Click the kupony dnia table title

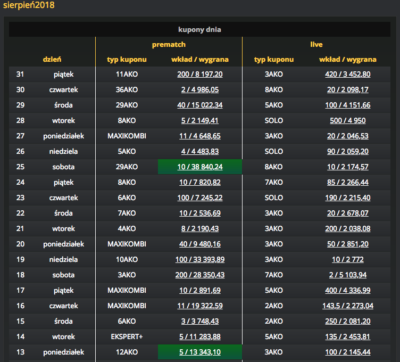(x=200, y=29)
